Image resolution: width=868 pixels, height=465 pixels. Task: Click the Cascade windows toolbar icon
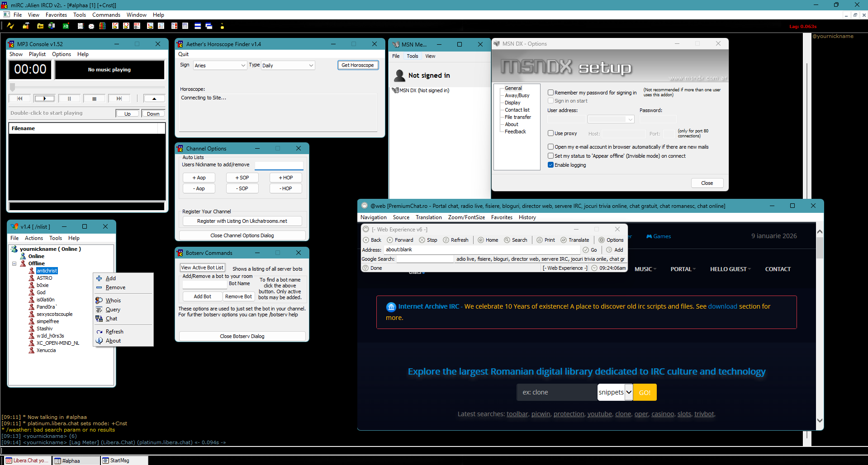click(x=209, y=26)
